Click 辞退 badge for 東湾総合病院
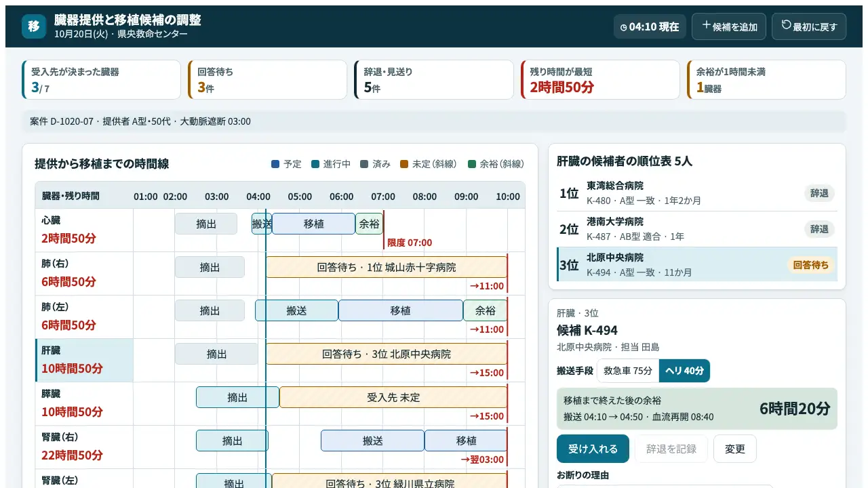868x488 pixels. 819,193
